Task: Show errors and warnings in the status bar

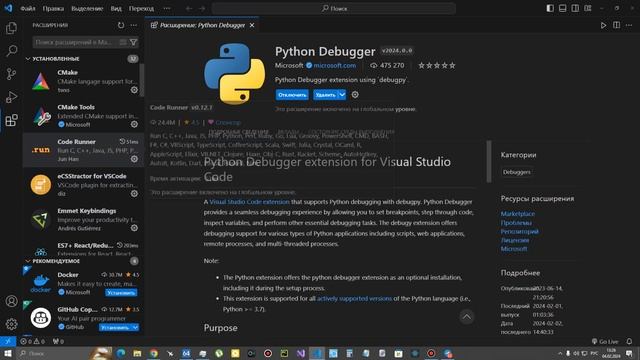Action: tap(33, 341)
